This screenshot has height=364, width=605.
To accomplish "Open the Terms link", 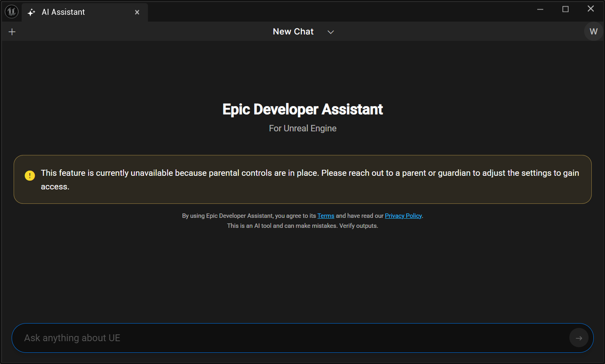I will point(326,216).
